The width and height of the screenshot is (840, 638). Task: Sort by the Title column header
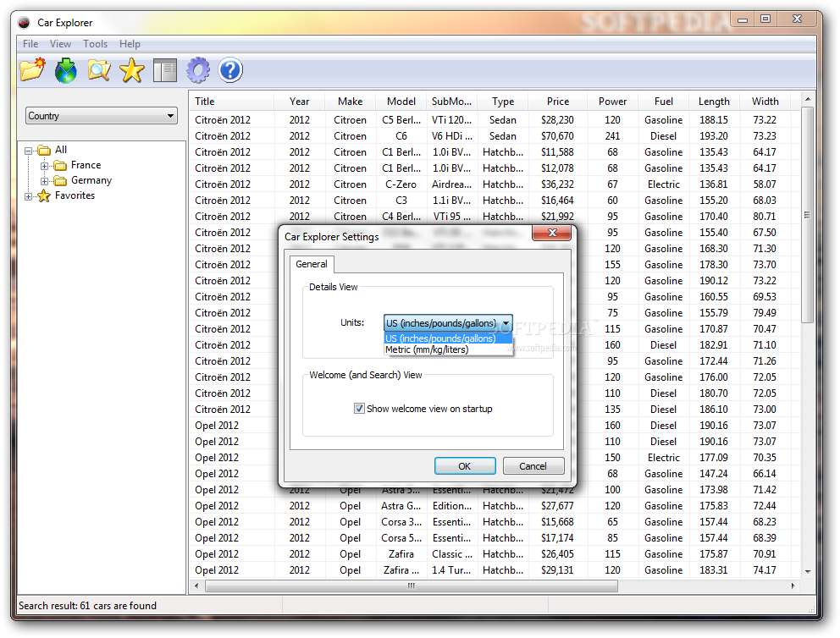point(231,102)
